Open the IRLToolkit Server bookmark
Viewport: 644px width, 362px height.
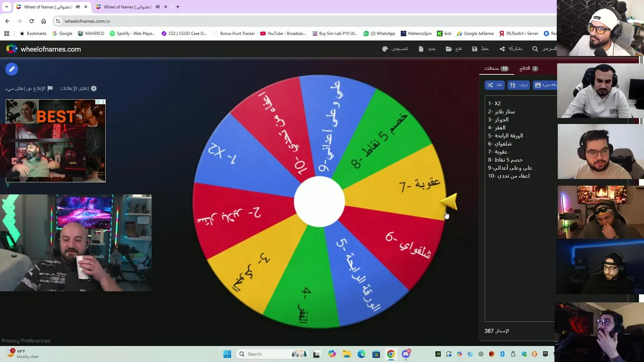519,34
